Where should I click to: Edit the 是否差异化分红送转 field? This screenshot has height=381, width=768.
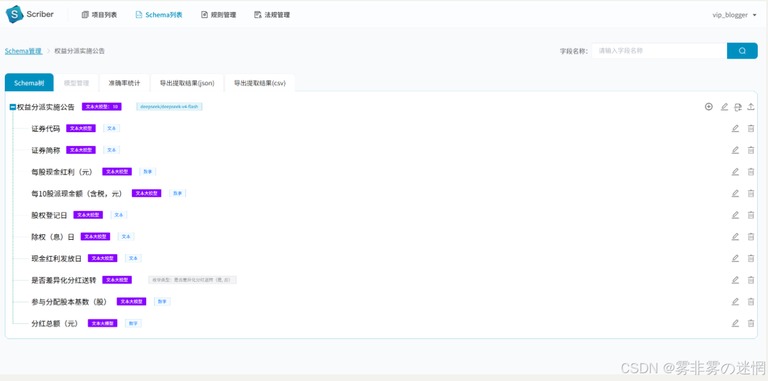coord(735,280)
